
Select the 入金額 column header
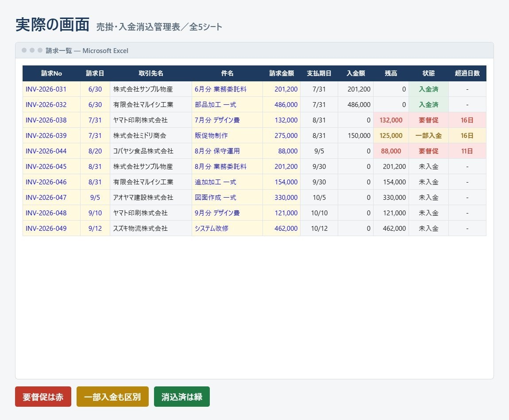coord(356,73)
